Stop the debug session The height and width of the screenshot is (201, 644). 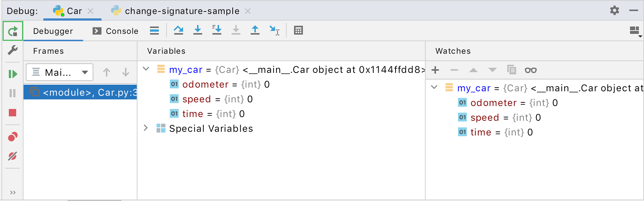13,113
